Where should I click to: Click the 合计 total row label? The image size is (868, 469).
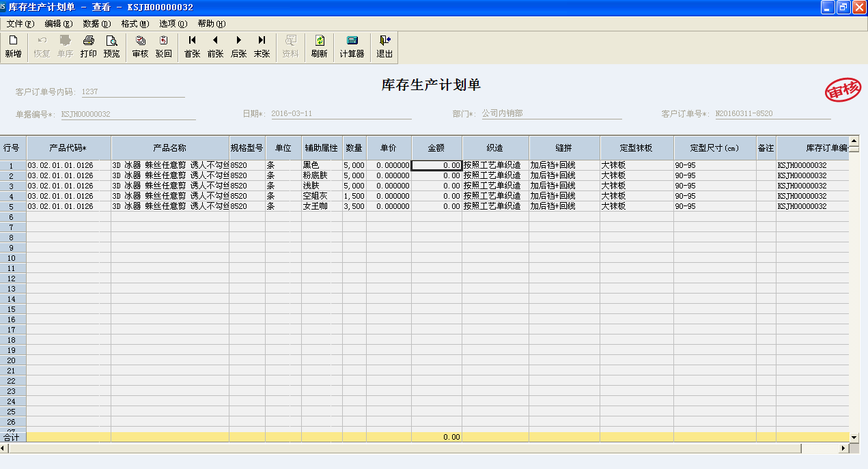pos(12,437)
